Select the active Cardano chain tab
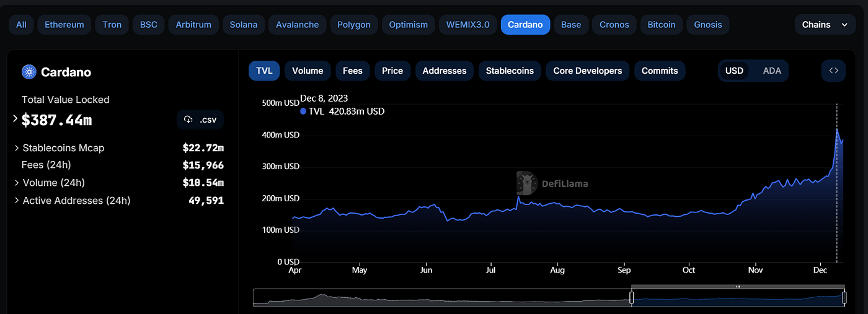Viewport: 868px width, 314px height. click(525, 25)
